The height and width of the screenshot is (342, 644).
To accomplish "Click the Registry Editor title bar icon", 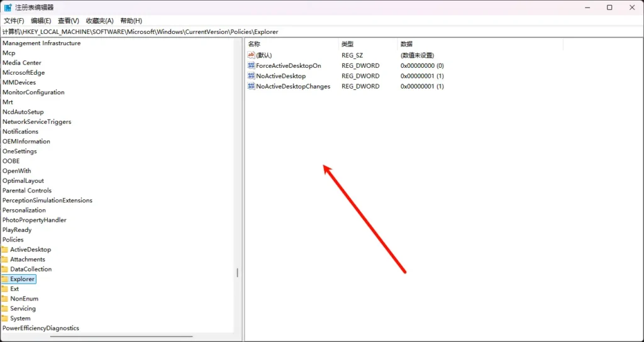I will [x=8, y=8].
